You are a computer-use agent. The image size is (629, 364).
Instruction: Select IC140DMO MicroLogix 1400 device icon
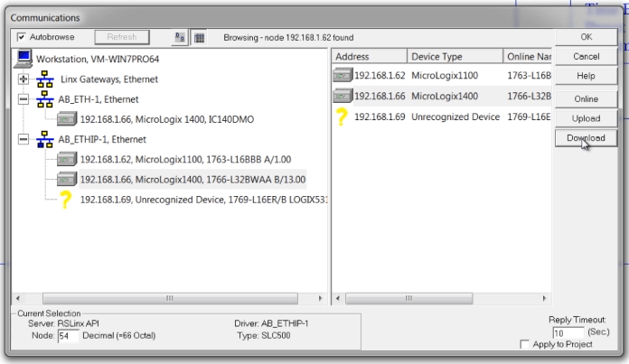click(67, 119)
